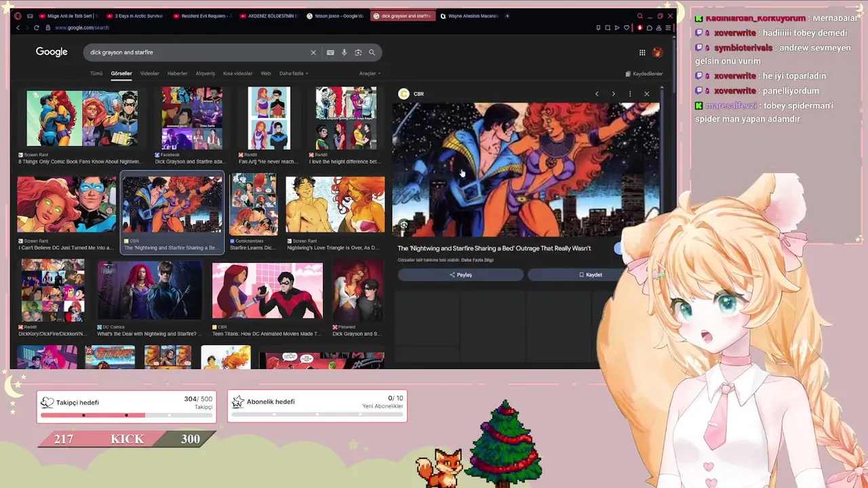Open Facebook 'Dick Grayson and Starfire' thumbnail
Viewport: 868px width, 488px height.
[x=191, y=118]
